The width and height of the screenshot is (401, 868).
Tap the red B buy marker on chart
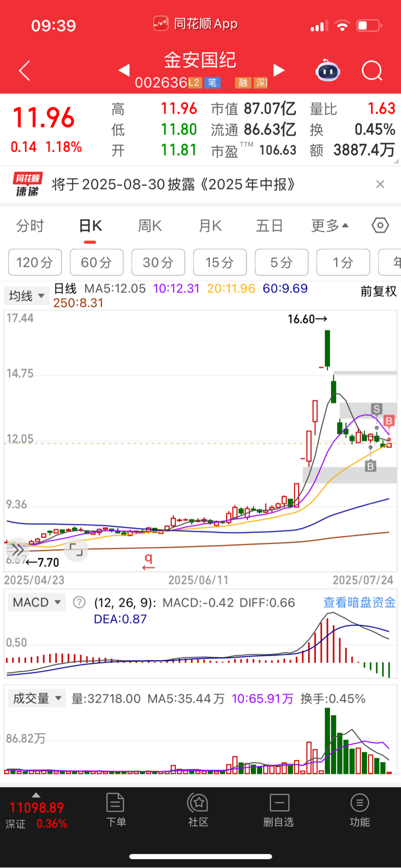click(x=389, y=421)
